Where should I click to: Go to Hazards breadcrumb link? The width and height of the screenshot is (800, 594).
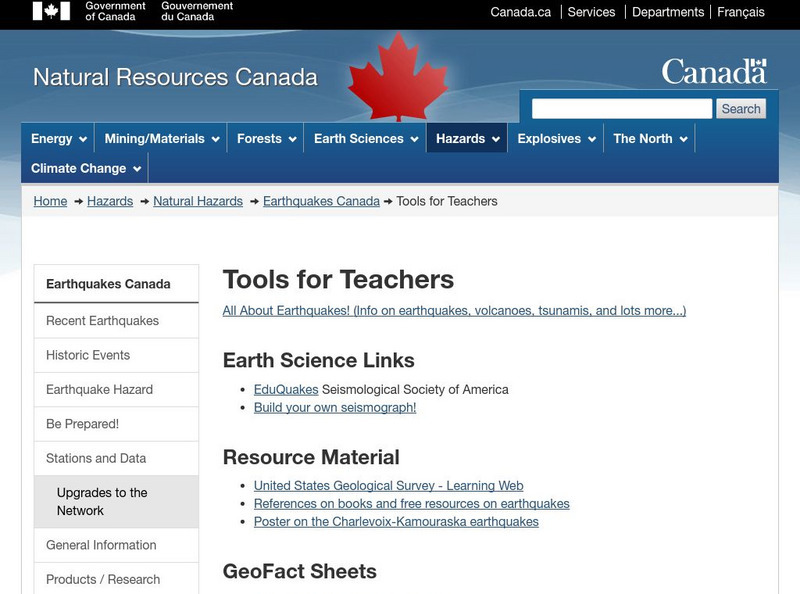click(x=110, y=201)
